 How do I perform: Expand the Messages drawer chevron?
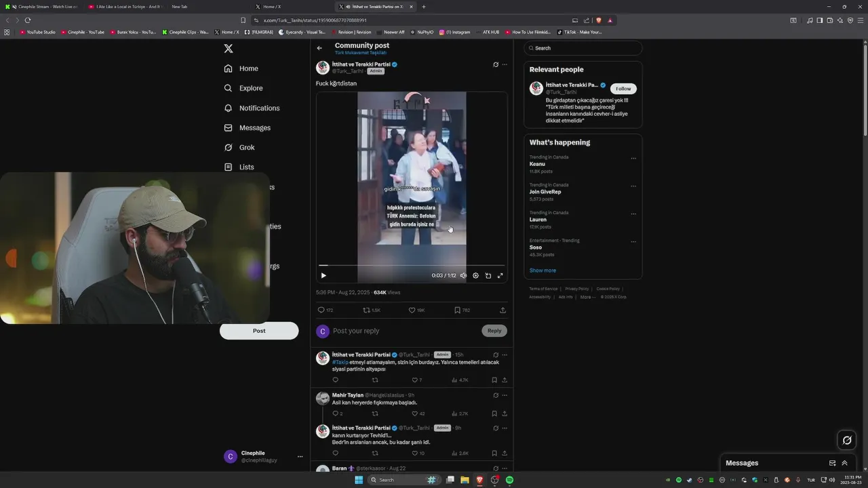844,463
